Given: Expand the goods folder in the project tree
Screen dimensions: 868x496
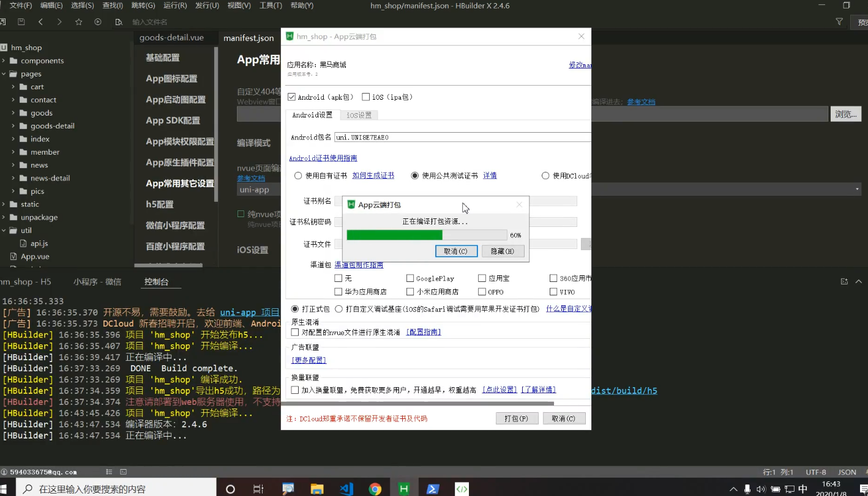Looking at the screenshot, I should [x=13, y=113].
